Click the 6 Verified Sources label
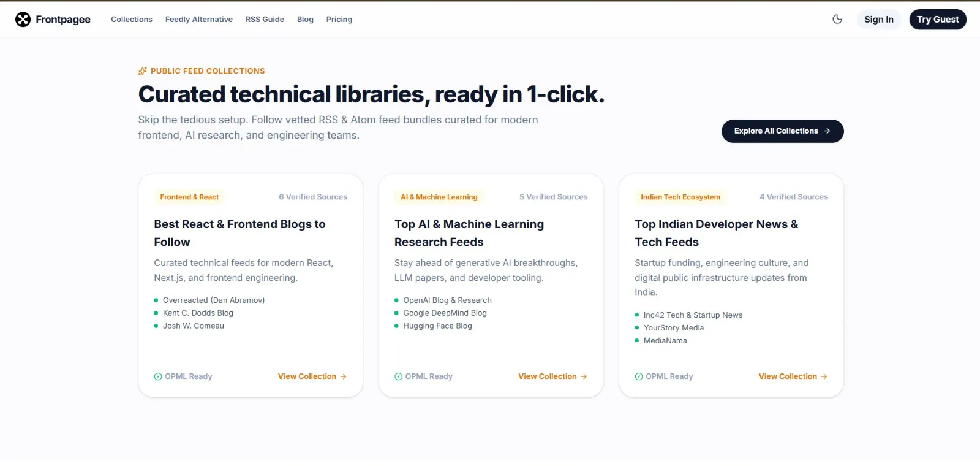Viewport: 980px width, 466px height. tap(313, 197)
